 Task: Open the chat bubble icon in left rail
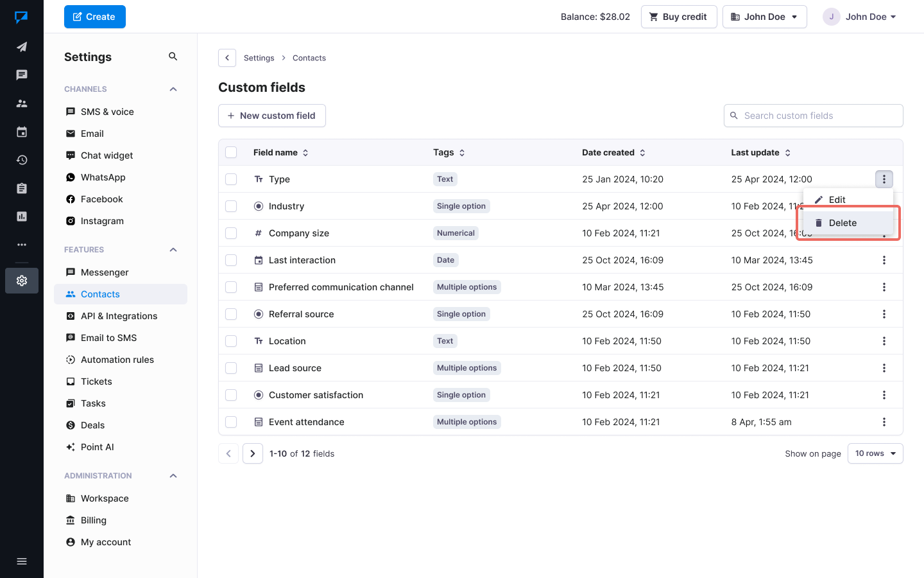[x=22, y=75]
